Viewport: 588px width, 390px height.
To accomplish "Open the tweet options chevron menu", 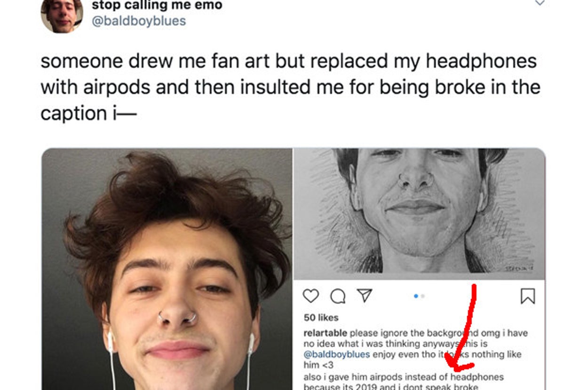I will pos(540,3).
